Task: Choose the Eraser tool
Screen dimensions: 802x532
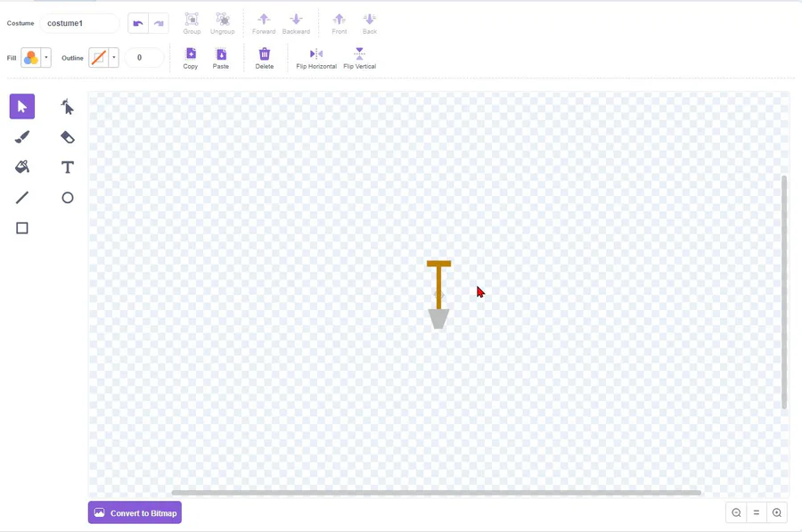Action: (x=67, y=136)
